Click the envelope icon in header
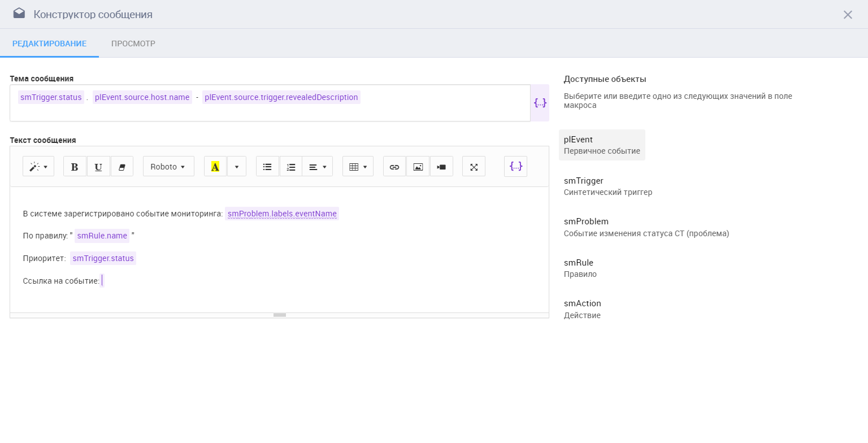 click(19, 14)
